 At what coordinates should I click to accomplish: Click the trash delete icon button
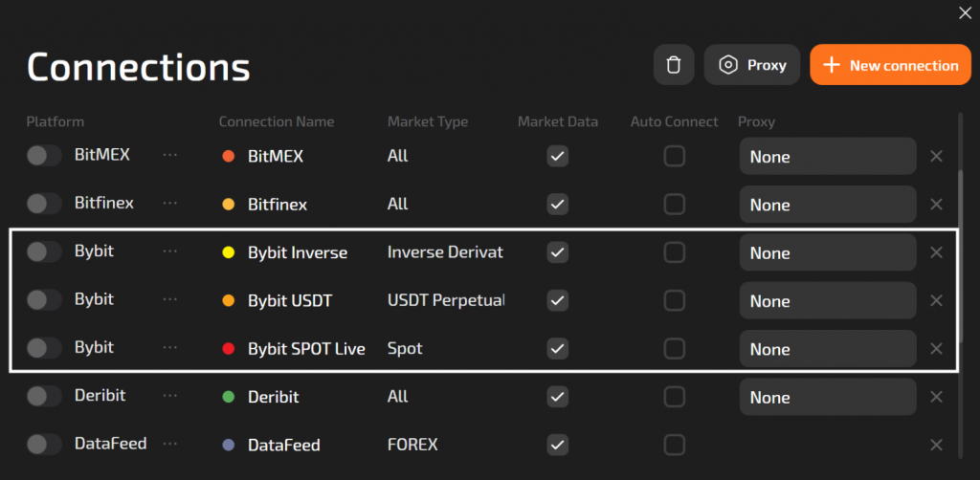[674, 65]
